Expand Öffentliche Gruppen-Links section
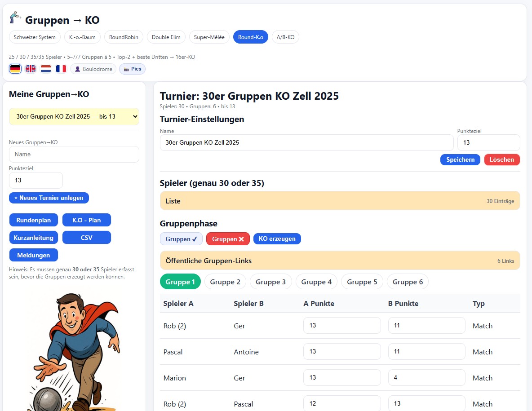Image resolution: width=532 pixels, height=411 pixels. click(340, 261)
